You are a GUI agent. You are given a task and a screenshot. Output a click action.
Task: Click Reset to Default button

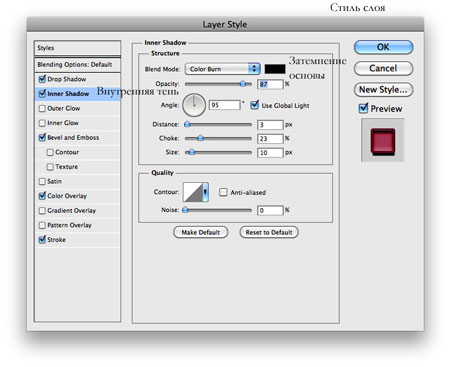tap(269, 232)
